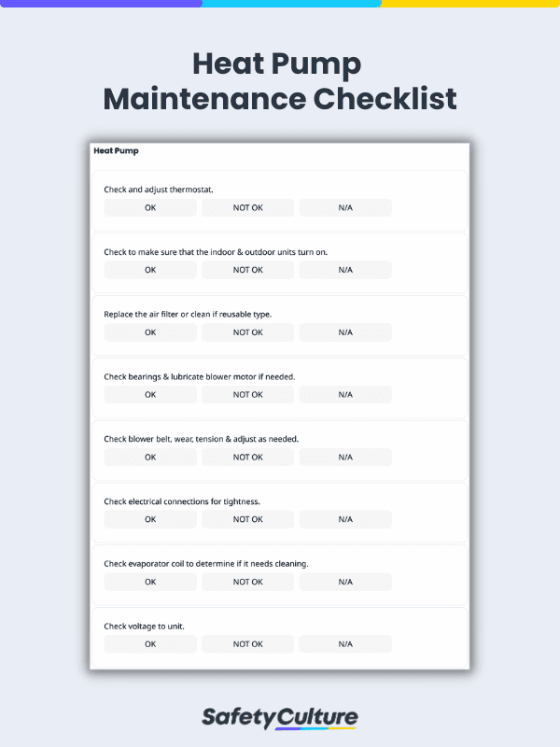Select NOT OK for evaporator coil

pyautogui.click(x=247, y=582)
